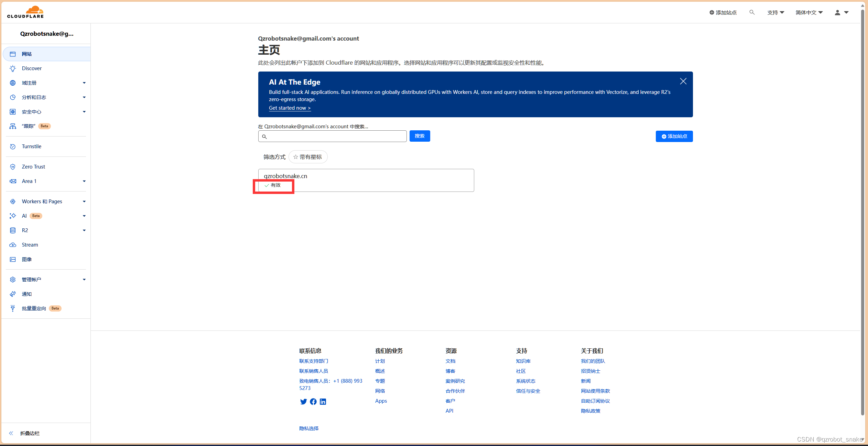The image size is (868, 446).
Task: Collapse sidebar with double-chevron icon
Action: [11, 433]
